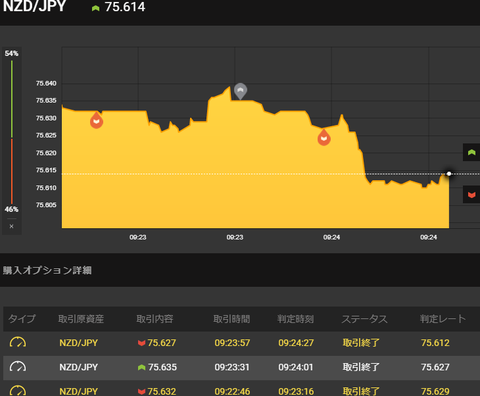Close the sentiment bar with the X
480x396 pixels.
11,226
